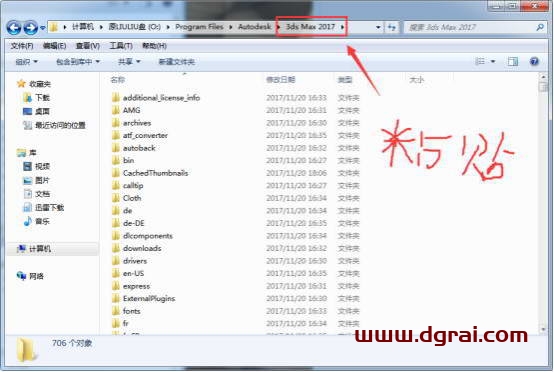Select the calltip folder icon

tap(116, 185)
